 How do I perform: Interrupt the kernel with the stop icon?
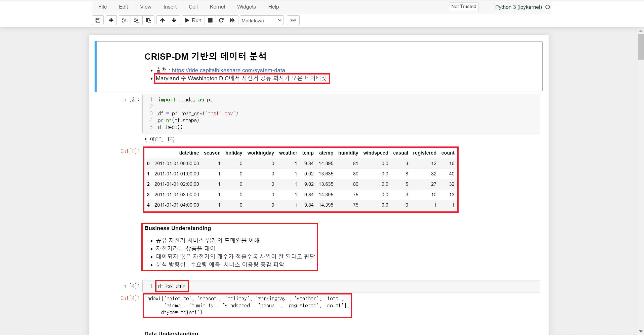[210, 20]
